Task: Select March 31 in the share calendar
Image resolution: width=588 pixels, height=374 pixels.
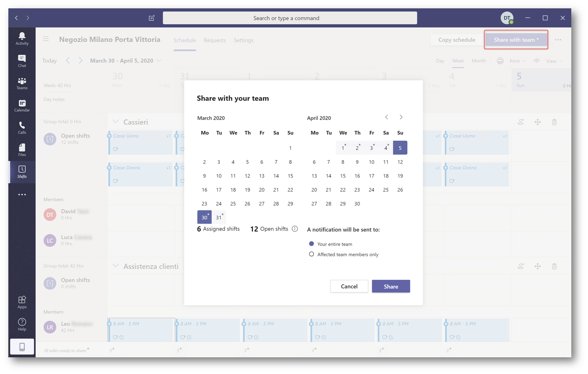Action: [x=219, y=217]
